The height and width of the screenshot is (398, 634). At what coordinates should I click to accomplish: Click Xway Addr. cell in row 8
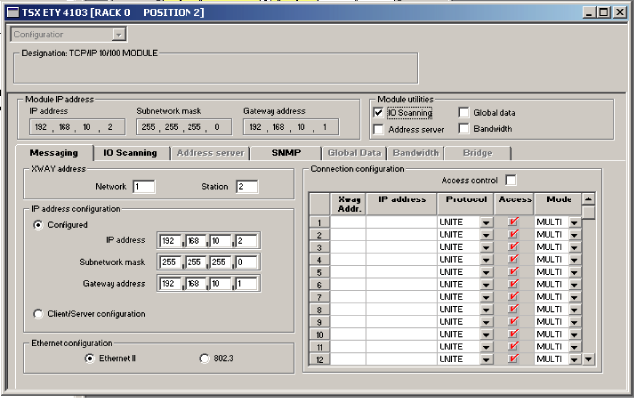coord(348,309)
